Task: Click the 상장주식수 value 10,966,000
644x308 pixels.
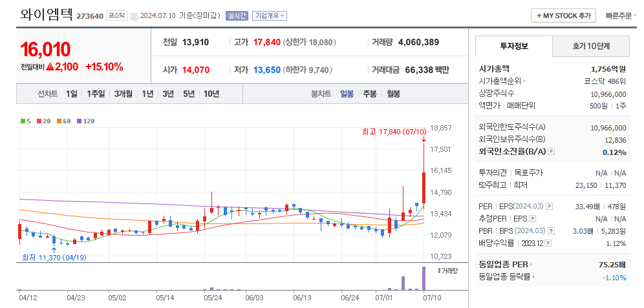Action: pyautogui.click(x=608, y=94)
